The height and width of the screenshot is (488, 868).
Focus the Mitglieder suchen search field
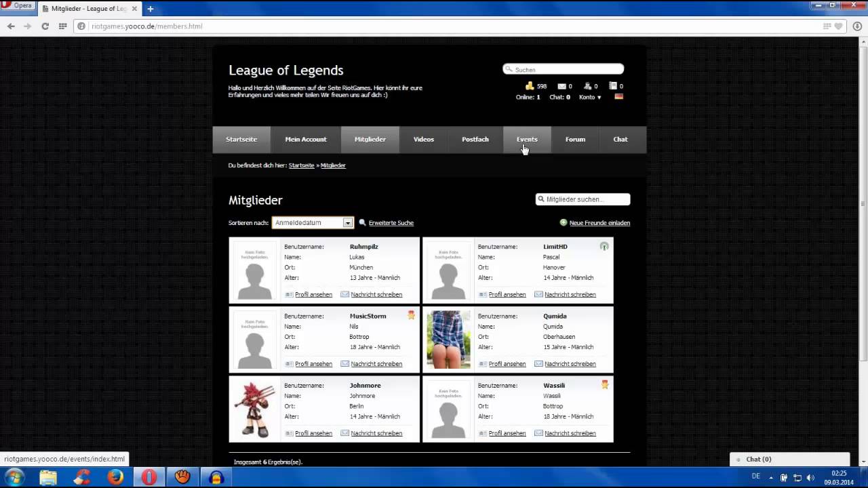[583, 199]
